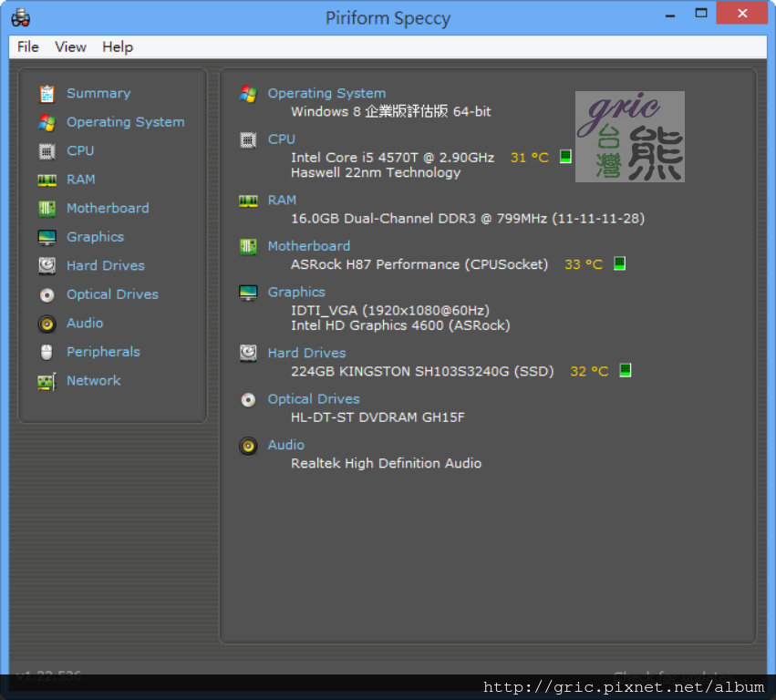Click the Audio speaker icon in sidebar
This screenshot has height=700, width=776.
[47, 324]
